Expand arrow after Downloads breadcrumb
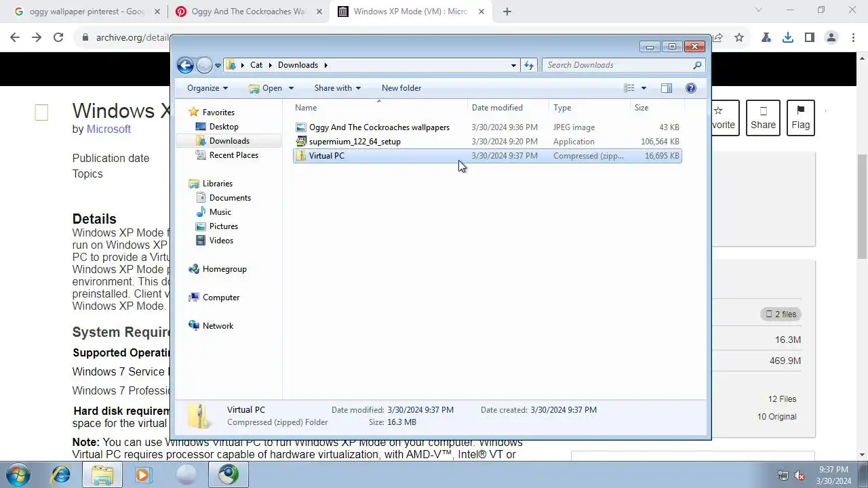 tap(325, 65)
